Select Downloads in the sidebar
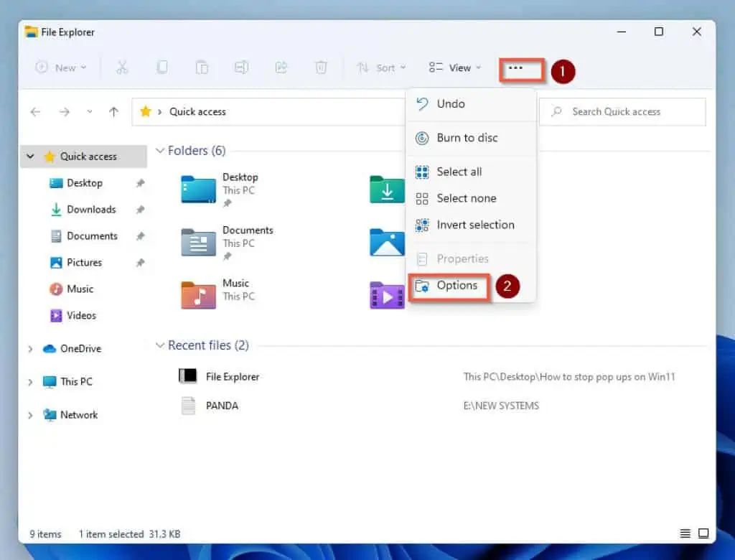The width and height of the screenshot is (735, 560). 91,210
